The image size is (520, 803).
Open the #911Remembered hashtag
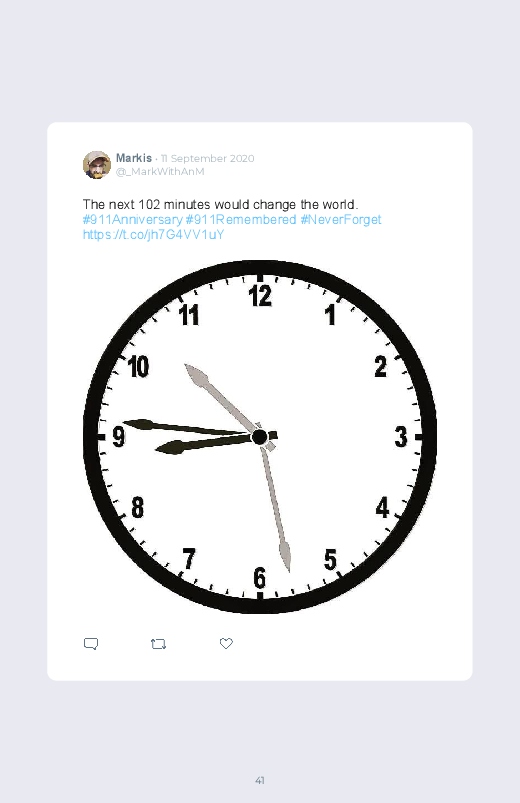(241, 220)
